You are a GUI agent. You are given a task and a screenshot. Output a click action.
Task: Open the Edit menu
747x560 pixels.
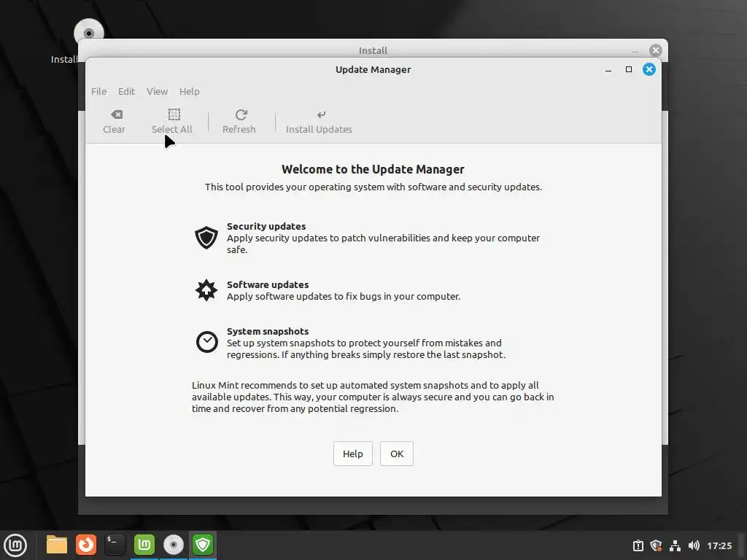[x=127, y=91]
